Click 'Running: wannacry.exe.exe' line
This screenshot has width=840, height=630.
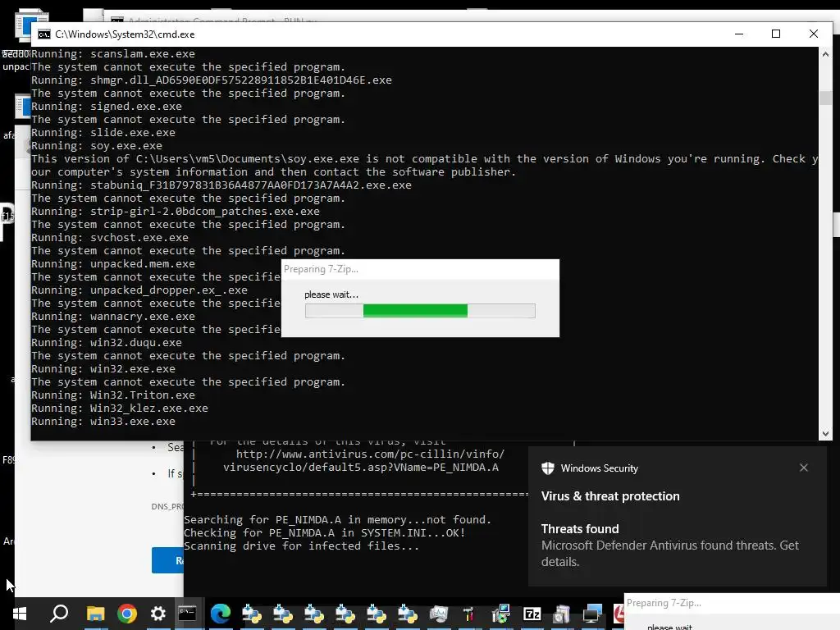113,316
